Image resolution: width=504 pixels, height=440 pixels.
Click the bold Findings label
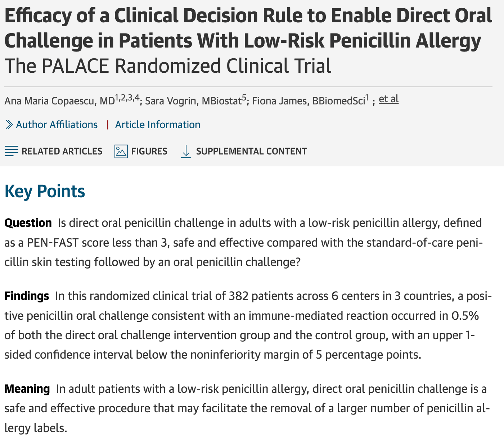click(x=27, y=296)
